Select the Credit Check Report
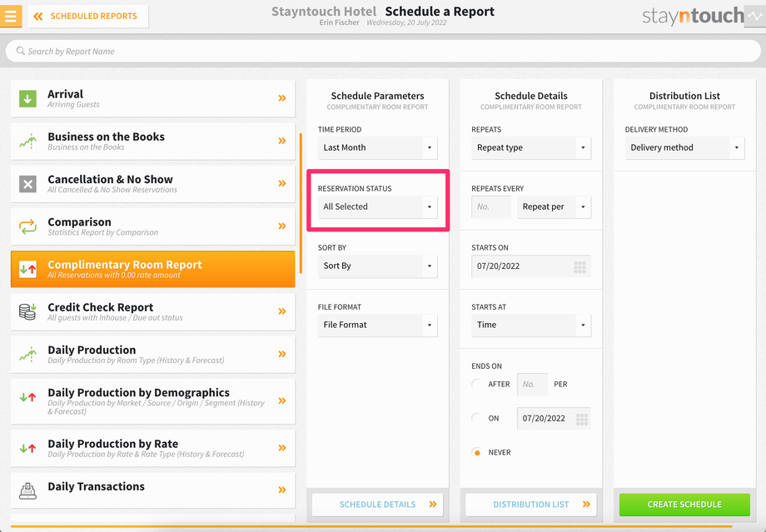Viewport: 766px width, 532px height. pos(153,311)
